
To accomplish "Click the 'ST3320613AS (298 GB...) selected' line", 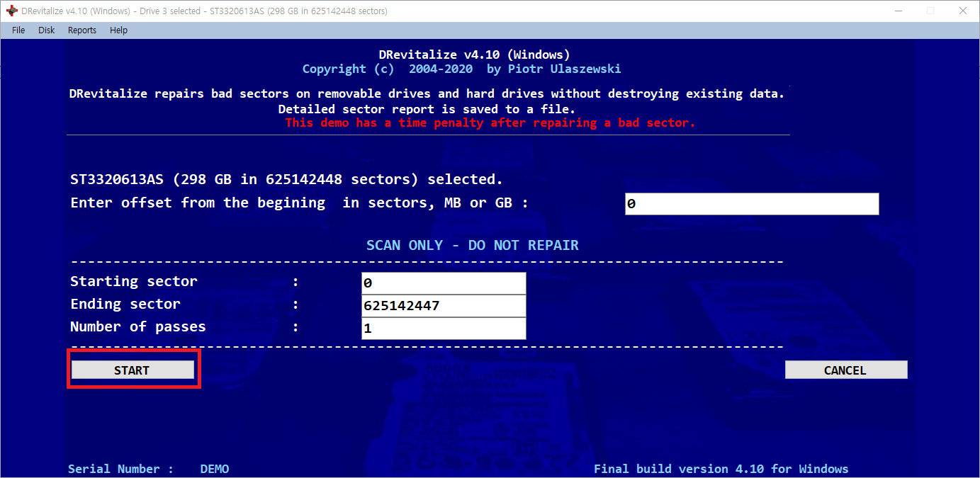I will click(287, 179).
